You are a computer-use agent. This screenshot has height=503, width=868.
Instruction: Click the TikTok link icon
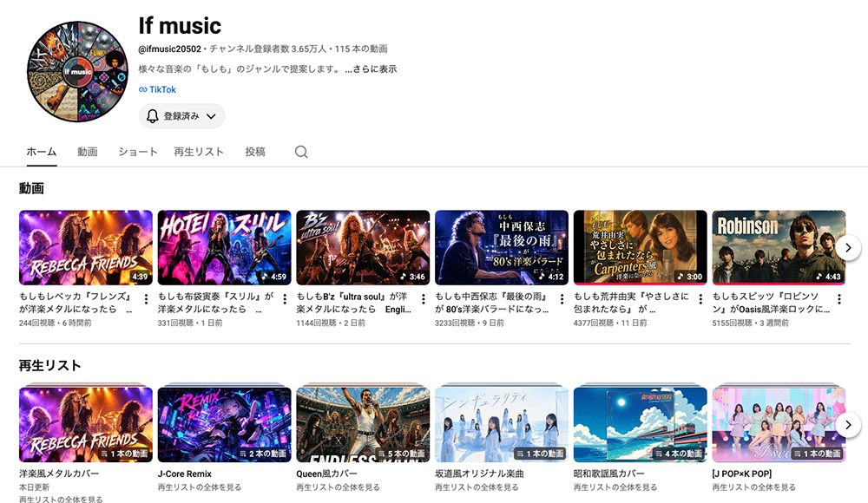pyautogui.click(x=143, y=89)
